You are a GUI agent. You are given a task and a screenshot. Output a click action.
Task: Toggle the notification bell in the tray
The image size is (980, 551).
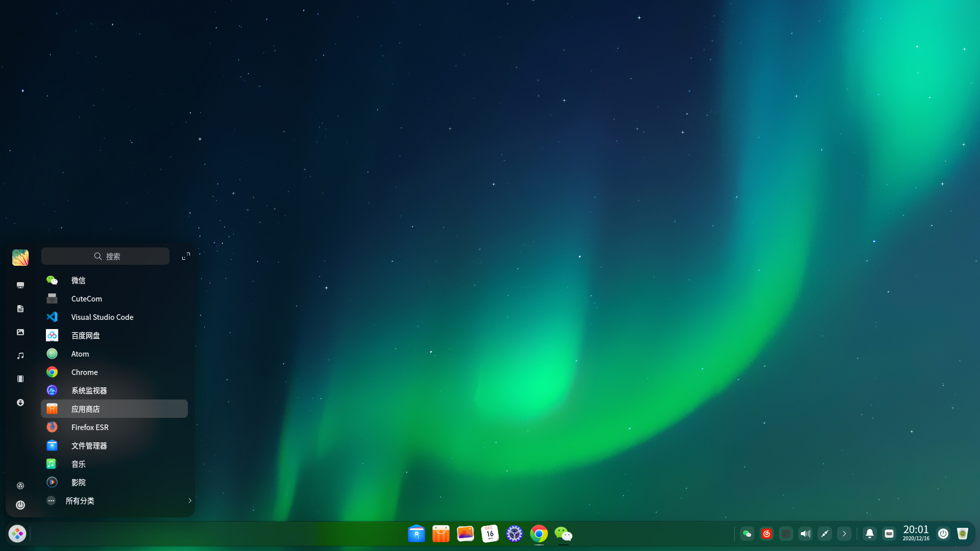tap(869, 534)
